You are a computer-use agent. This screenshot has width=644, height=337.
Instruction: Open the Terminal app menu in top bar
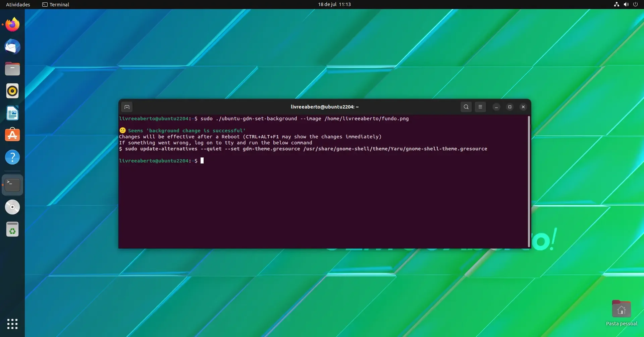(x=56, y=4)
